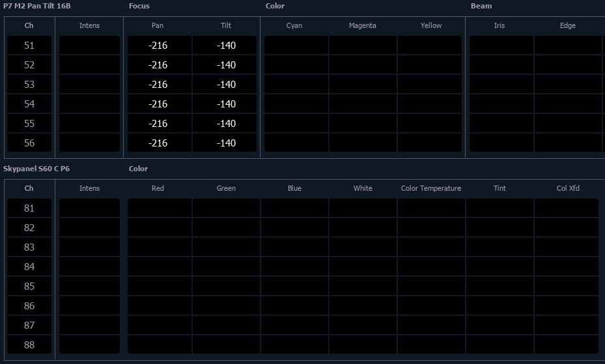Click the White column header

point(363,188)
